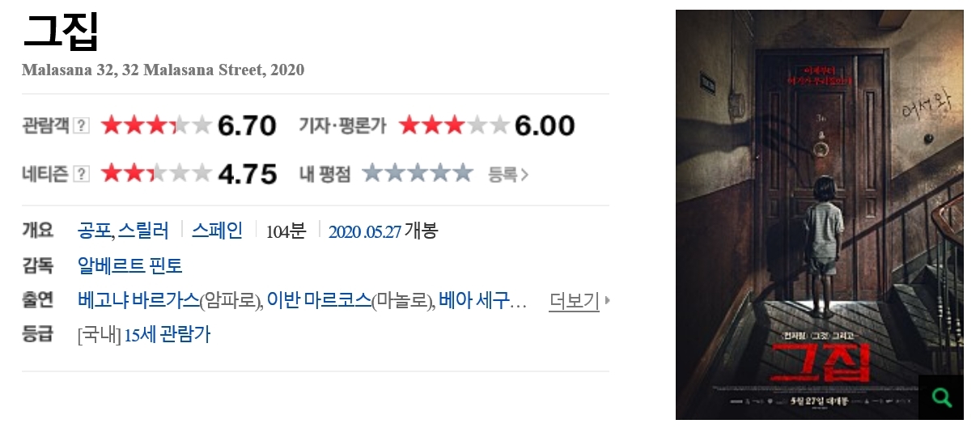
Task: Open the help icon beside 네티즌
Action: coord(81,174)
